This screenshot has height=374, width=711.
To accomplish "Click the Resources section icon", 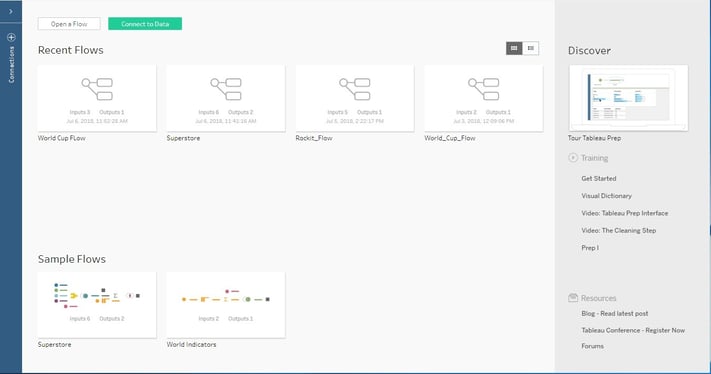I will [x=573, y=297].
